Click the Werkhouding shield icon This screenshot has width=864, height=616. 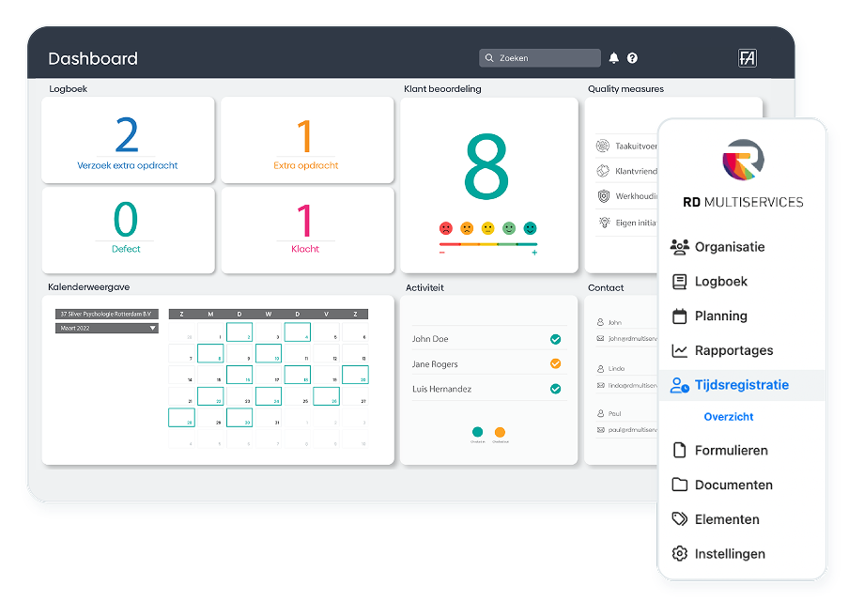tap(604, 196)
